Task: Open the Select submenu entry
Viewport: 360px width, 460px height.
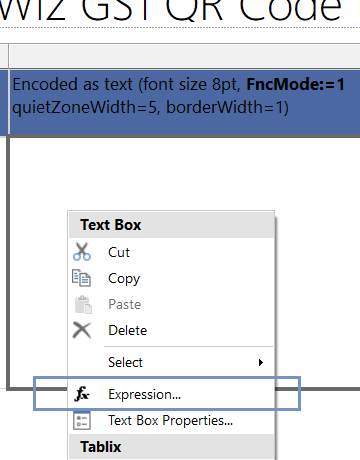Action: click(x=171, y=362)
